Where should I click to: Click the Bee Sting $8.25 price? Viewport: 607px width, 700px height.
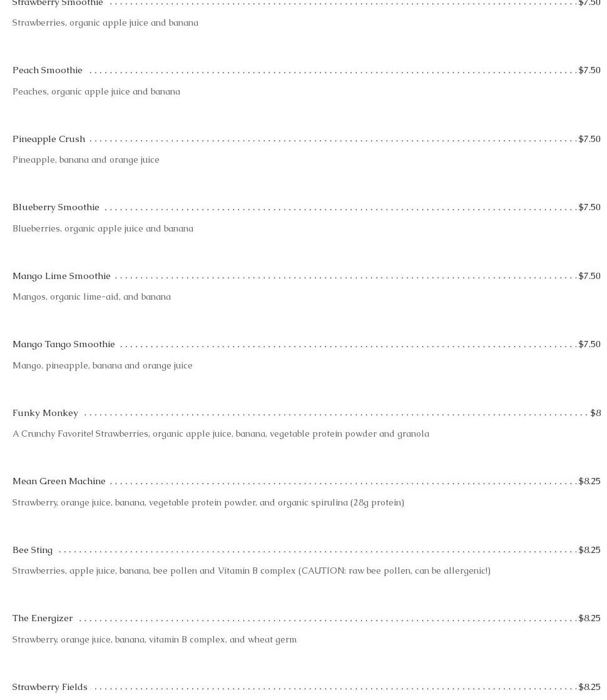pyautogui.click(x=589, y=550)
